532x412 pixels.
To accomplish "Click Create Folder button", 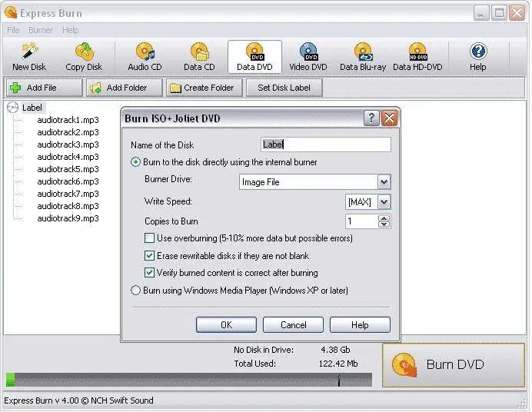I will [x=204, y=88].
